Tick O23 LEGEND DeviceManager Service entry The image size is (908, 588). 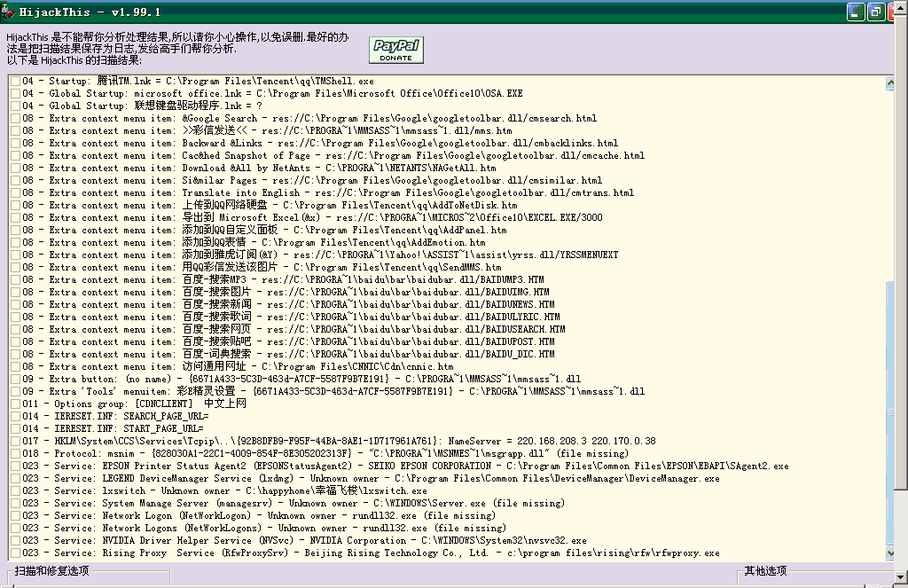pos(16,479)
